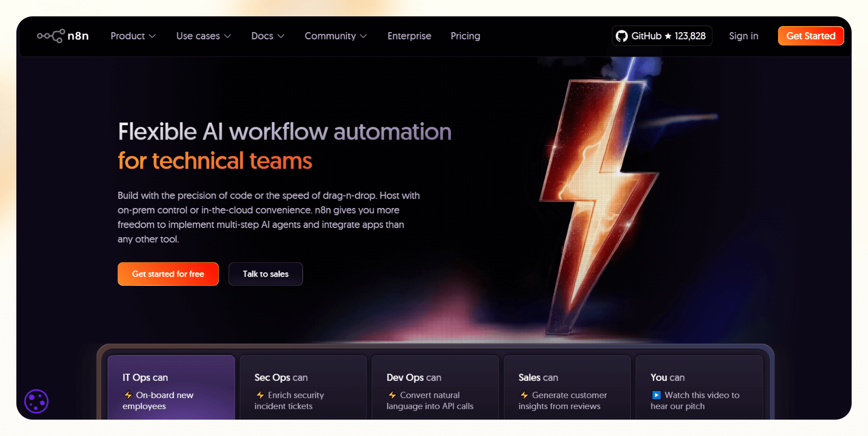Expand the Product menu chevron
The image size is (868, 436).
pyautogui.click(x=152, y=36)
